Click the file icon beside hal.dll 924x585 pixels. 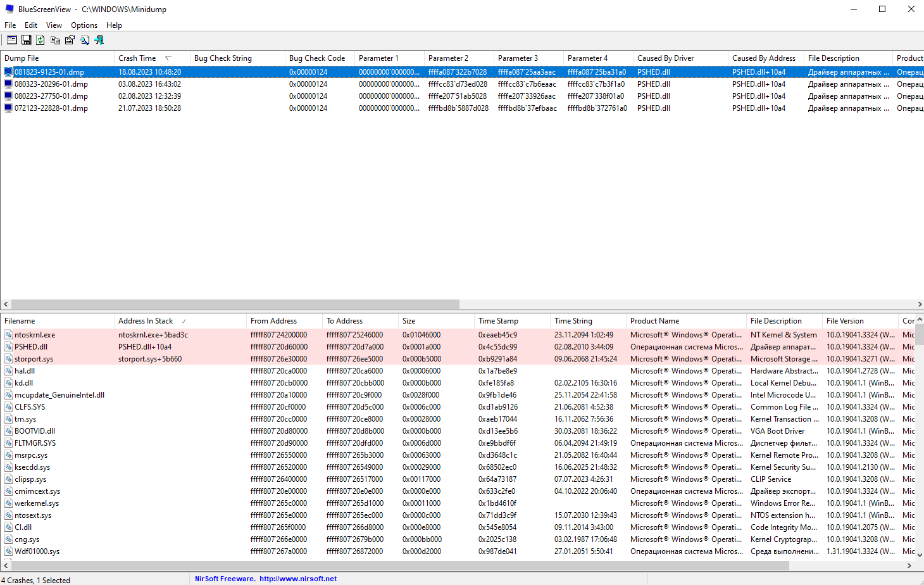click(9, 371)
